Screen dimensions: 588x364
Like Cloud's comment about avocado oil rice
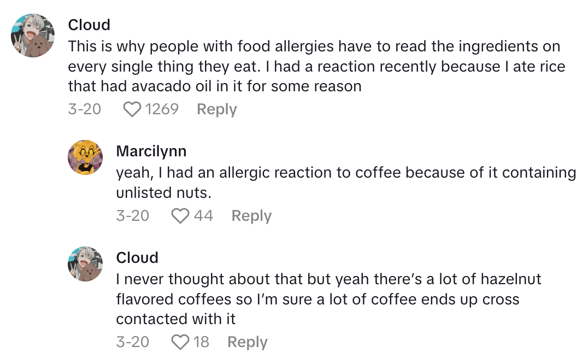click(x=132, y=110)
